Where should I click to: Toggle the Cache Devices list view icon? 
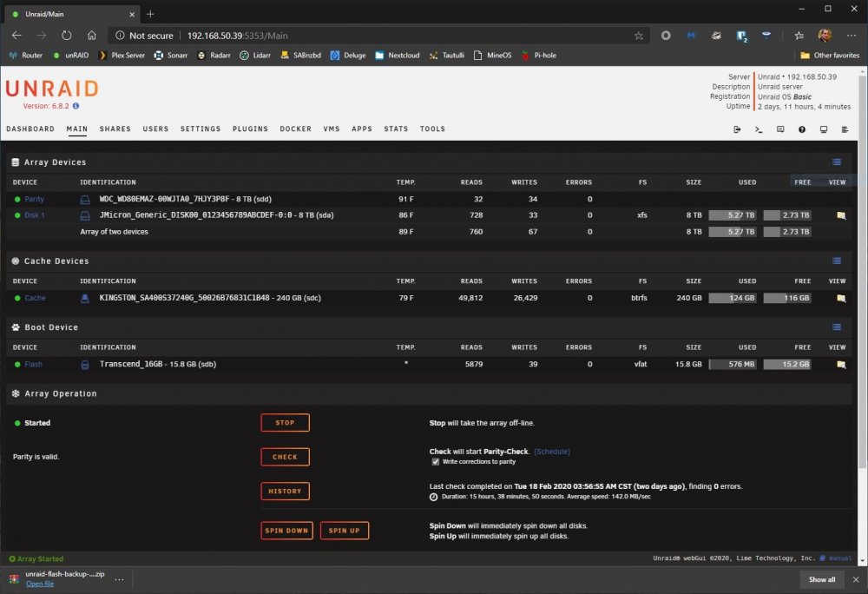click(x=837, y=261)
